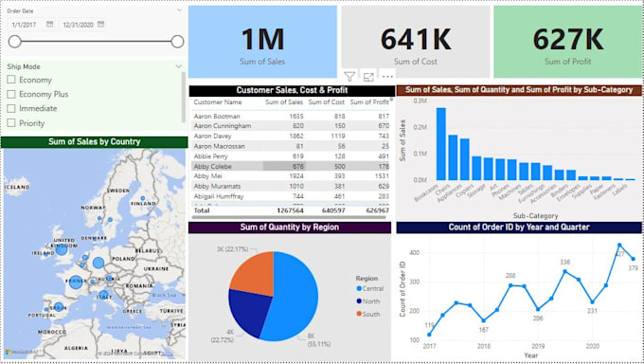Click the Abby Muramats customer name
Screen dimensions: 644x364
coord(217,187)
